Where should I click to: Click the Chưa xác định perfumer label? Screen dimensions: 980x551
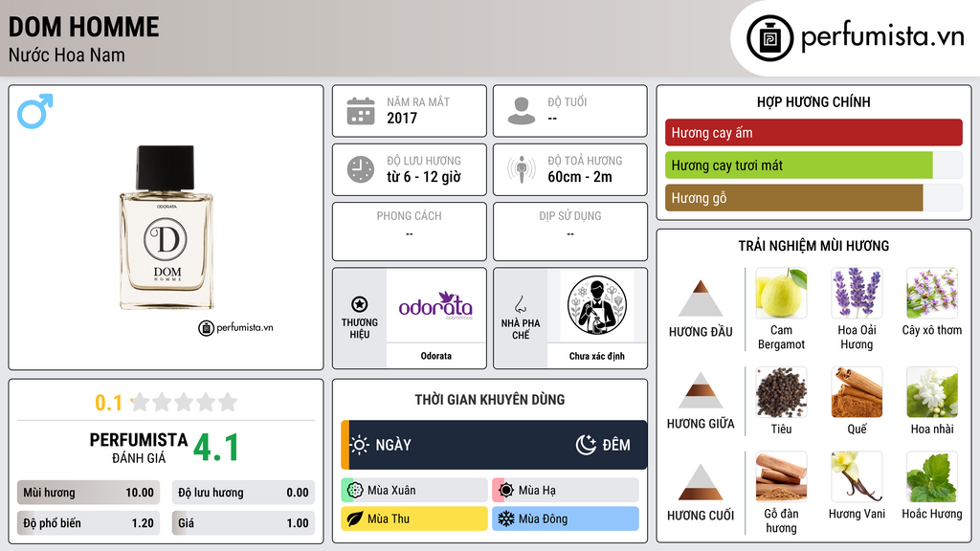[597, 356]
